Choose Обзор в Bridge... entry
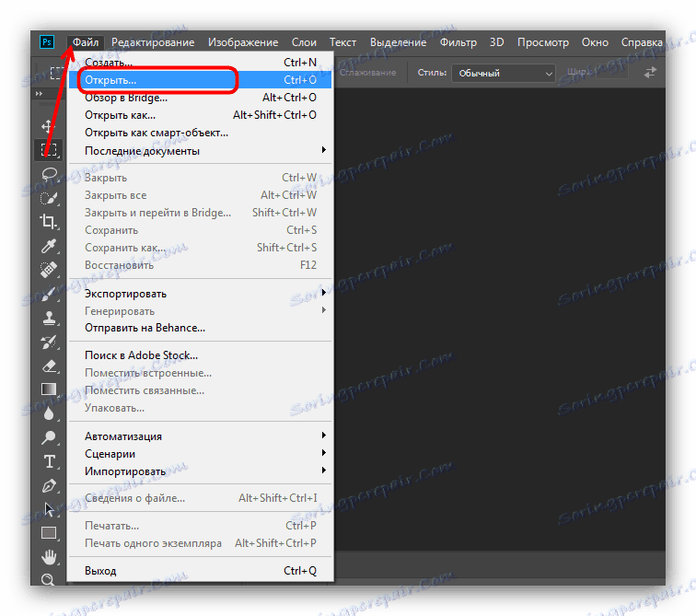This screenshot has width=696, height=616. (201, 98)
